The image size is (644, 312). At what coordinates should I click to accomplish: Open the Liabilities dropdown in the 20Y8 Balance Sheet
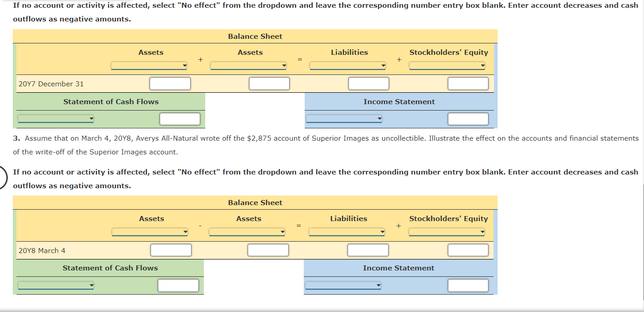pyautogui.click(x=347, y=232)
